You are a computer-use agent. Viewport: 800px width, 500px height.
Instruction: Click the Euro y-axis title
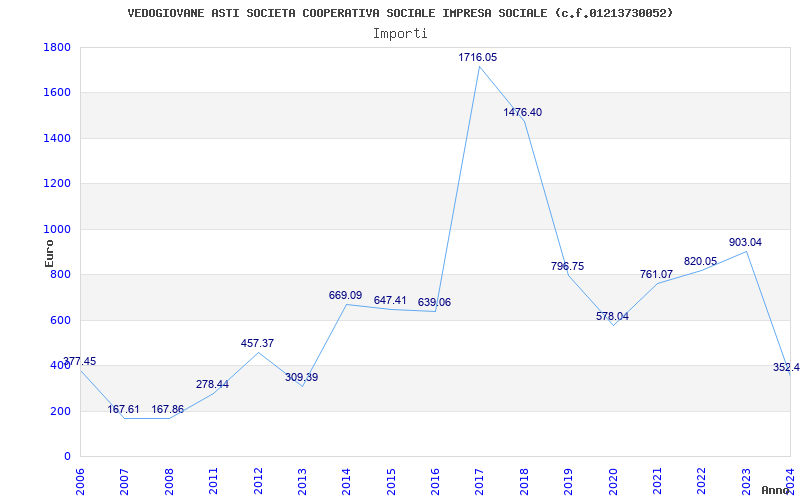point(49,254)
